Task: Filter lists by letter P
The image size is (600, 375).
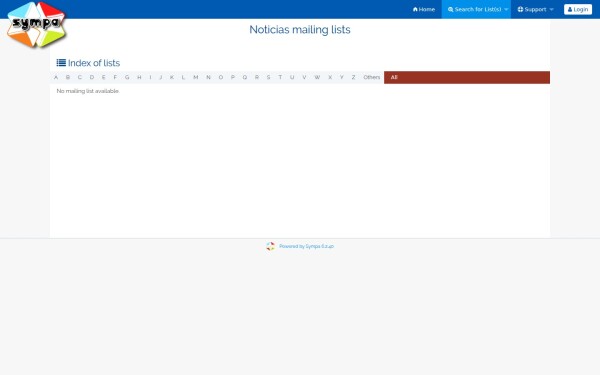Action: pyautogui.click(x=233, y=77)
